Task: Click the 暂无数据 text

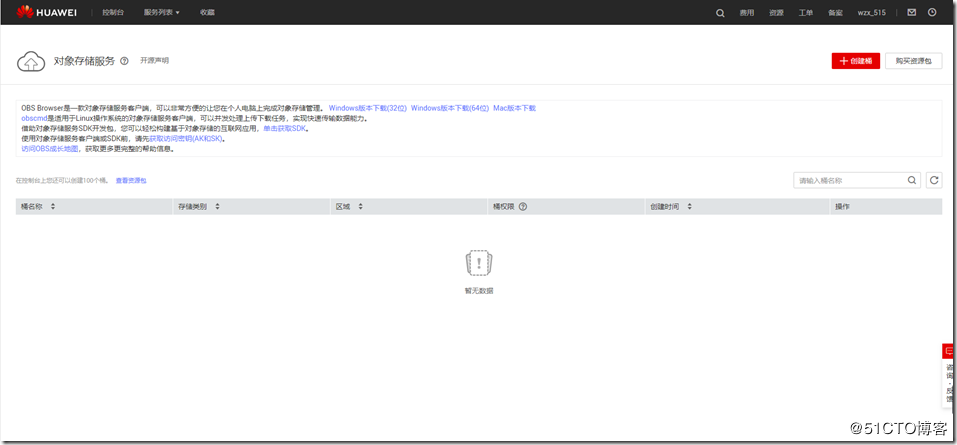Action: pos(478,291)
